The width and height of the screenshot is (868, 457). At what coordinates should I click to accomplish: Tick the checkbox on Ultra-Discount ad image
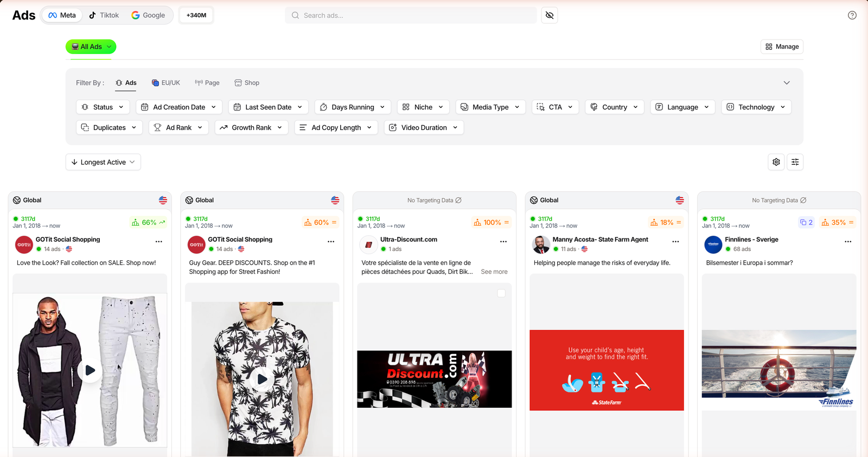(501, 293)
